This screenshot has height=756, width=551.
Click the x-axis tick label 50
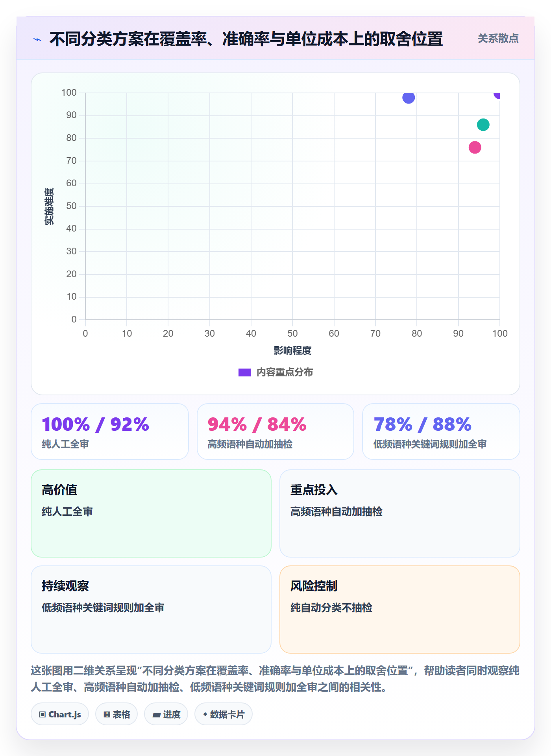[x=292, y=334]
